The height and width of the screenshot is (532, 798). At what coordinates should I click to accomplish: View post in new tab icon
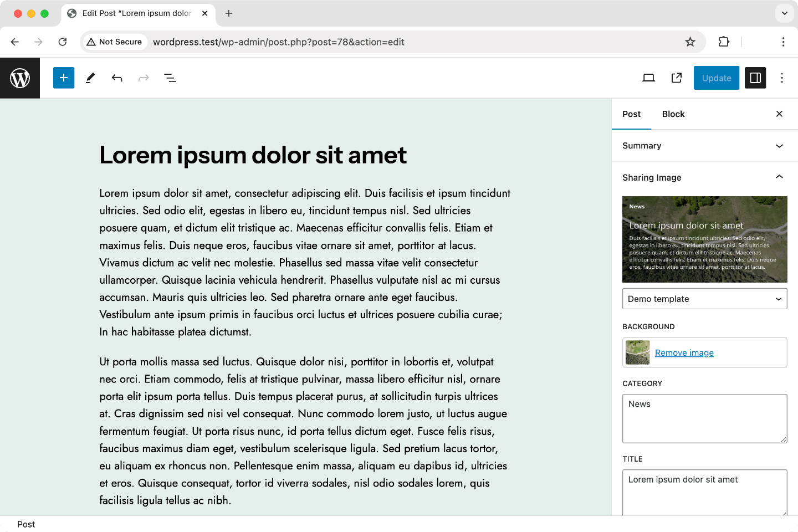677,78
